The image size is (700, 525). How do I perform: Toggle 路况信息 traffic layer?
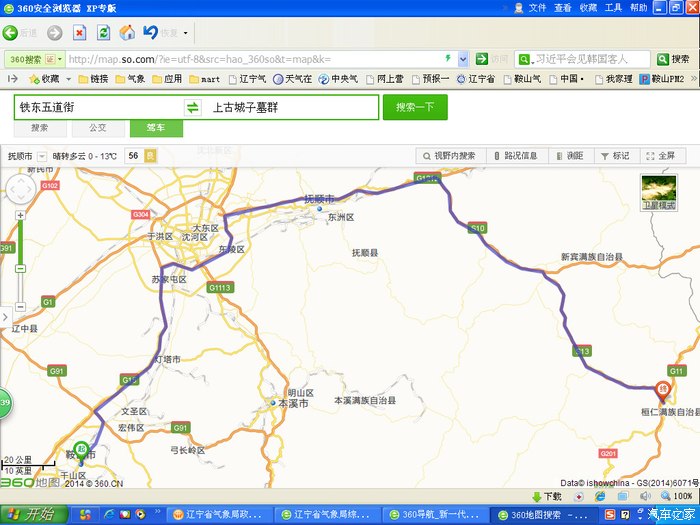[x=516, y=156]
